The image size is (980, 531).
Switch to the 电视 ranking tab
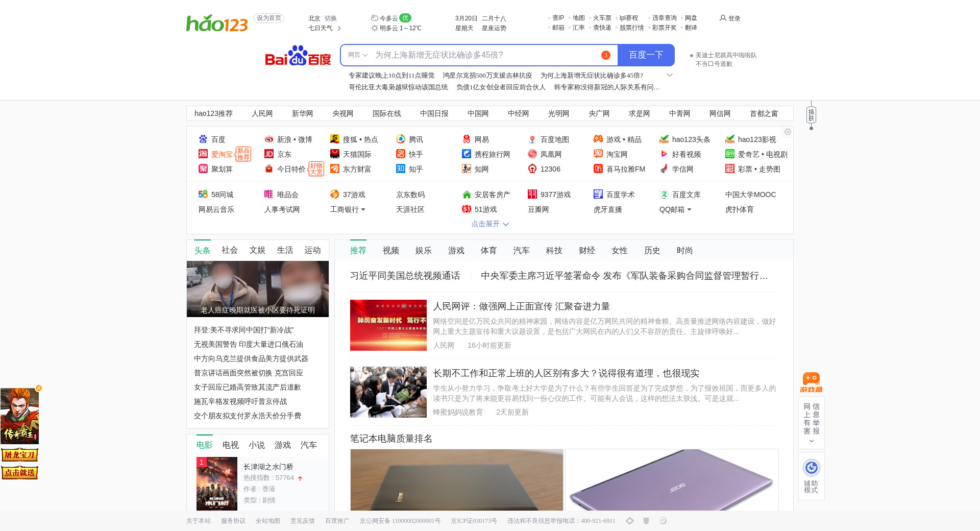coord(231,445)
